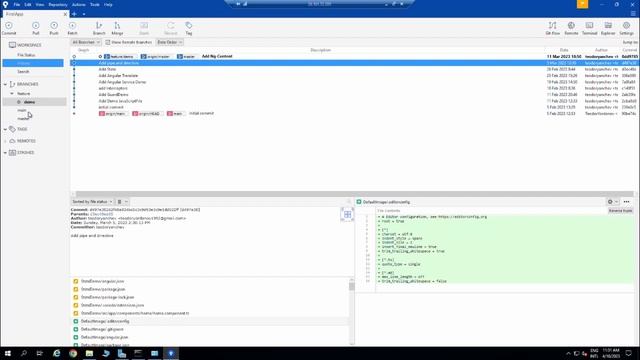Select the 'Add GuardDemo' commit row

pos(354,94)
